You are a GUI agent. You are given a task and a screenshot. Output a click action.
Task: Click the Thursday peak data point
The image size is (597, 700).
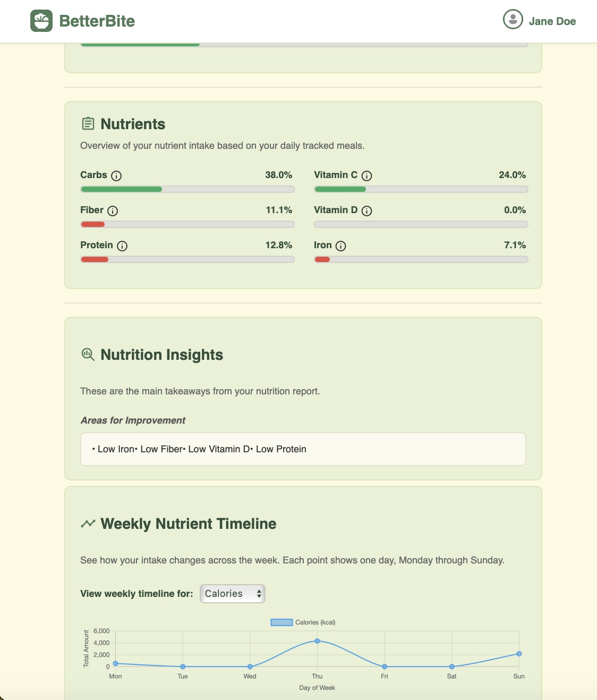pos(317,641)
